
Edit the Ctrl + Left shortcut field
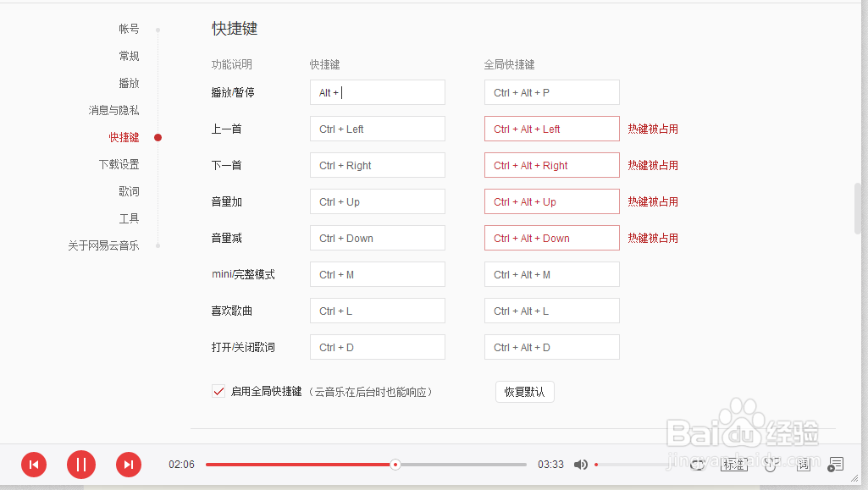[x=378, y=129]
